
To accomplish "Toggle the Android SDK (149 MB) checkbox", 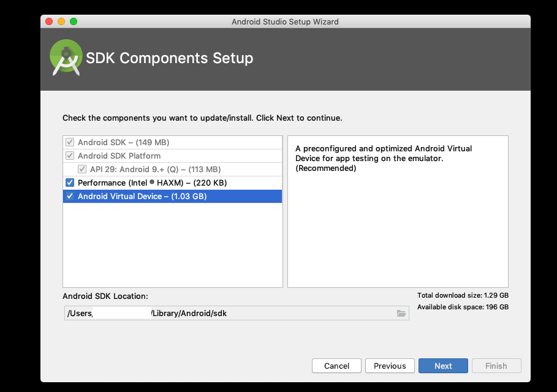I will click(70, 142).
